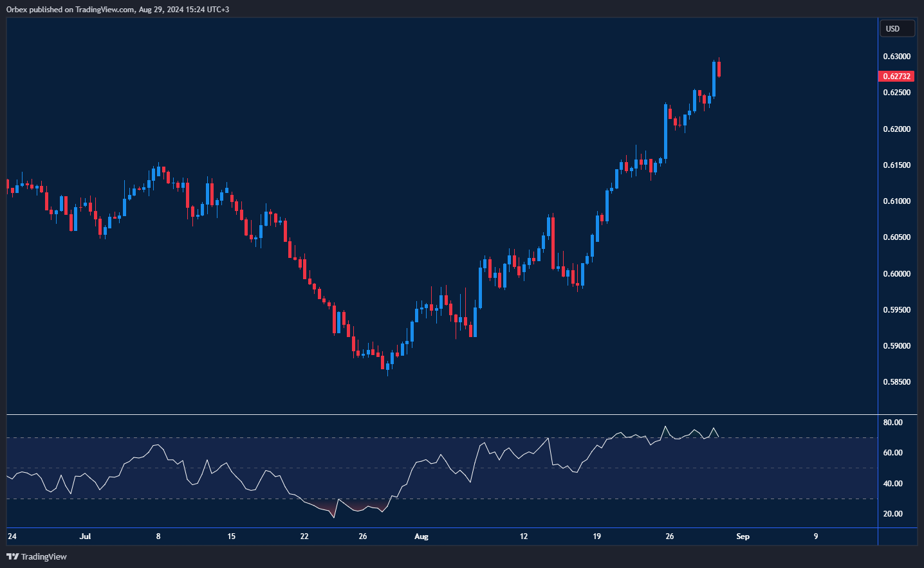Open the USD currency selector

tap(896, 28)
